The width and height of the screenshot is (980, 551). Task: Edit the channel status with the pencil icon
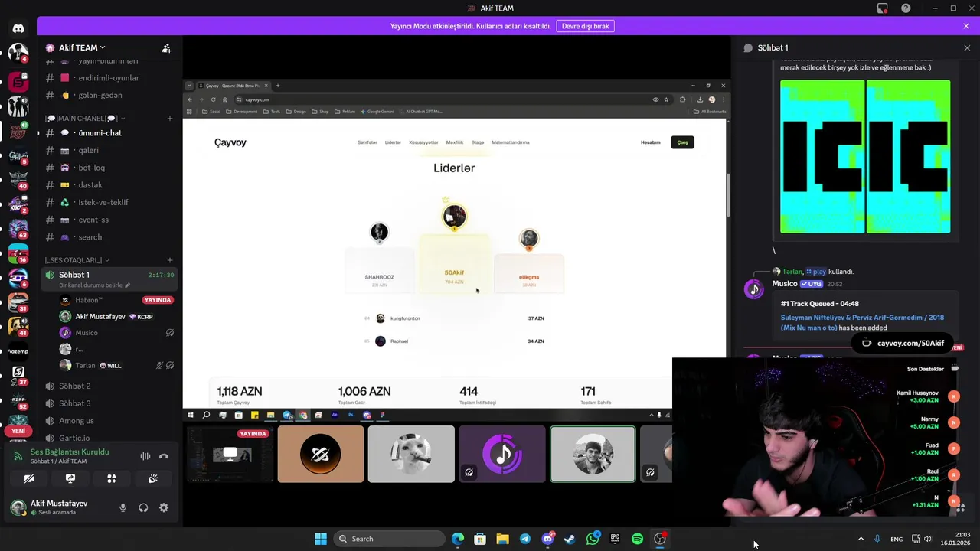point(128,285)
